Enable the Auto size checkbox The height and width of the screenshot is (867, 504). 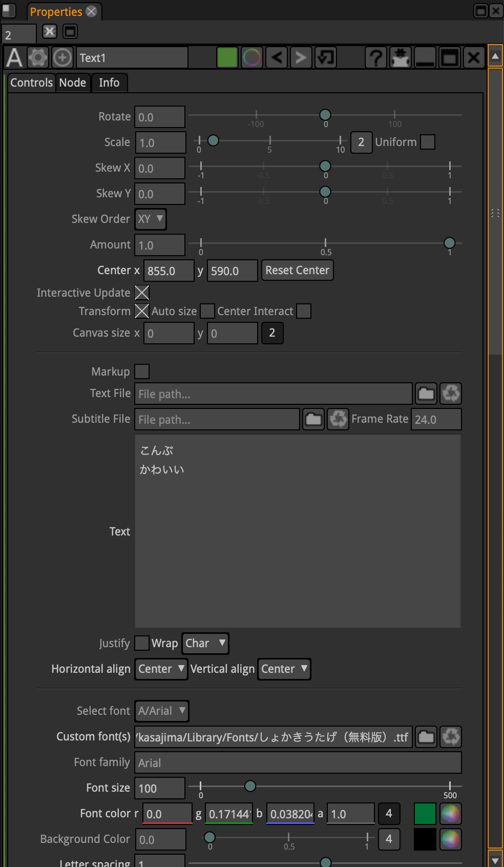(207, 311)
